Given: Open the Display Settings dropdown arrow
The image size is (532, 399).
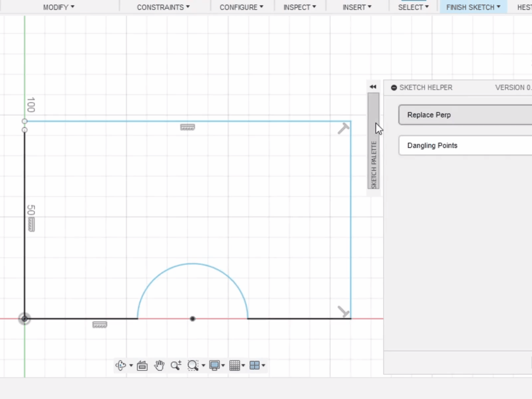Looking at the screenshot, I should 223,365.
